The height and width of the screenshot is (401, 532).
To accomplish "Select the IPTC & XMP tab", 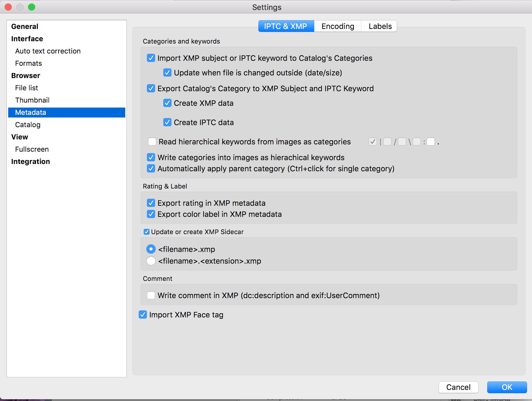I will pos(286,26).
